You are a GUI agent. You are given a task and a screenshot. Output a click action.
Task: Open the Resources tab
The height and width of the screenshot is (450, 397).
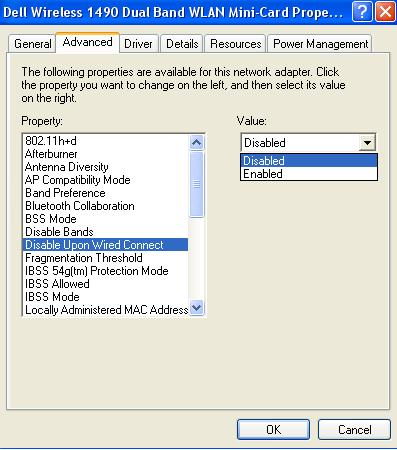[x=235, y=44]
